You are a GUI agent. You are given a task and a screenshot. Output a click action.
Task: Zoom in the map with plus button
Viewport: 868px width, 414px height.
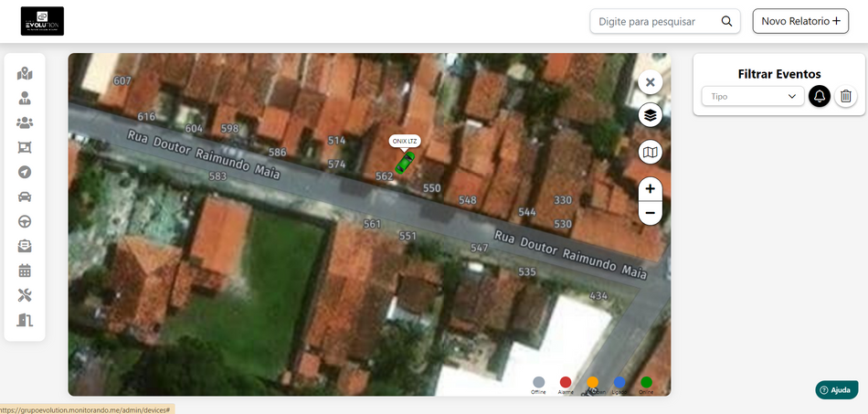coord(650,189)
